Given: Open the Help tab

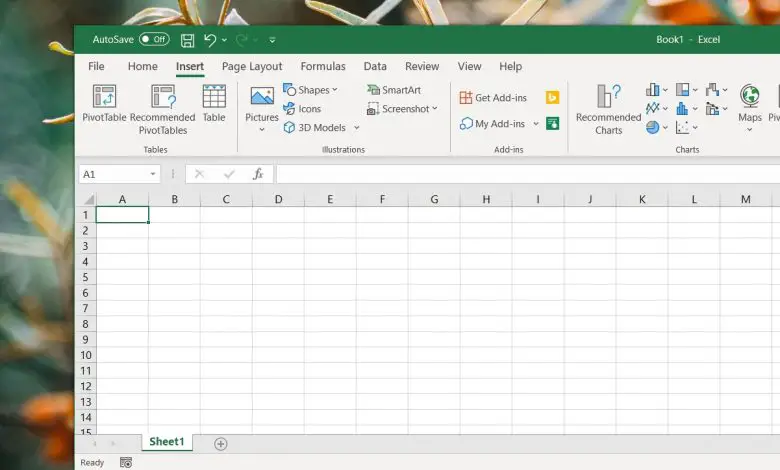Looking at the screenshot, I should 510,66.
